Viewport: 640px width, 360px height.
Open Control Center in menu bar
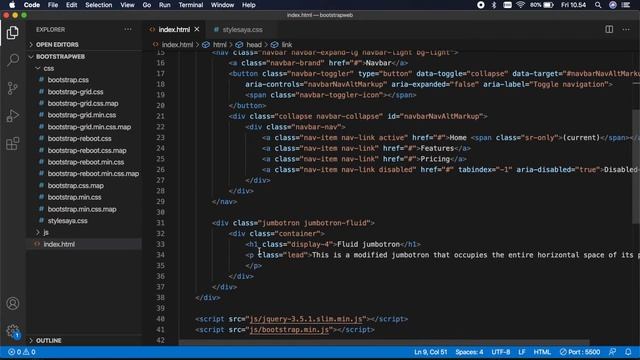click(626, 5)
